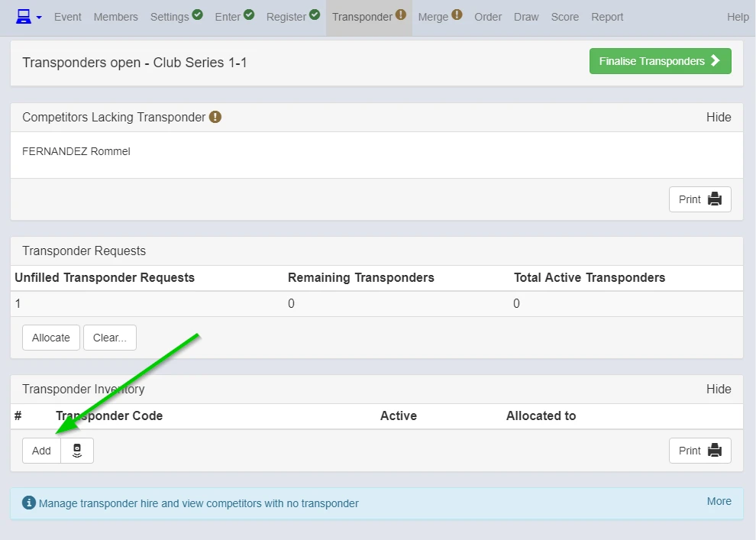Select competitor FERNANDEZ Rommel
The height and width of the screenshot is (540, 756).
[76, 151]
